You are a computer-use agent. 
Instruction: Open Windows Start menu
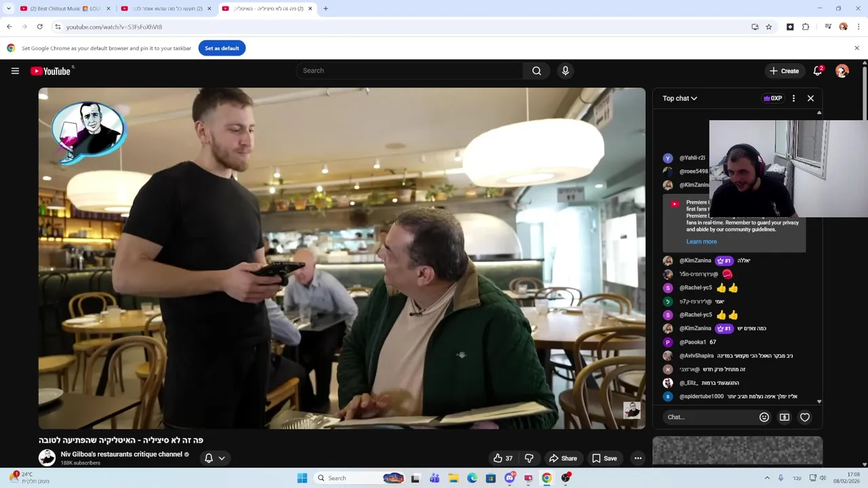click(302, 478)
